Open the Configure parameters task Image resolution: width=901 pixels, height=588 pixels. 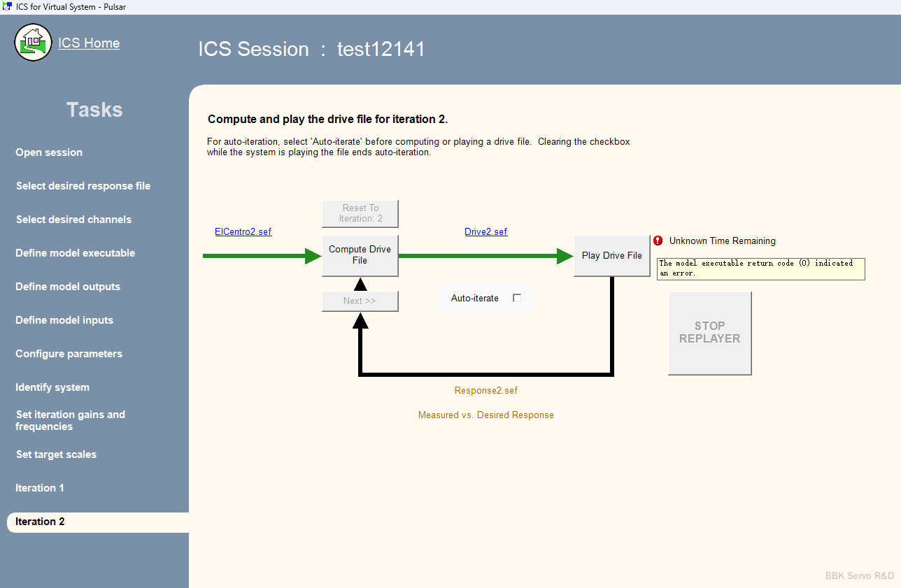[x=69, y=354]
